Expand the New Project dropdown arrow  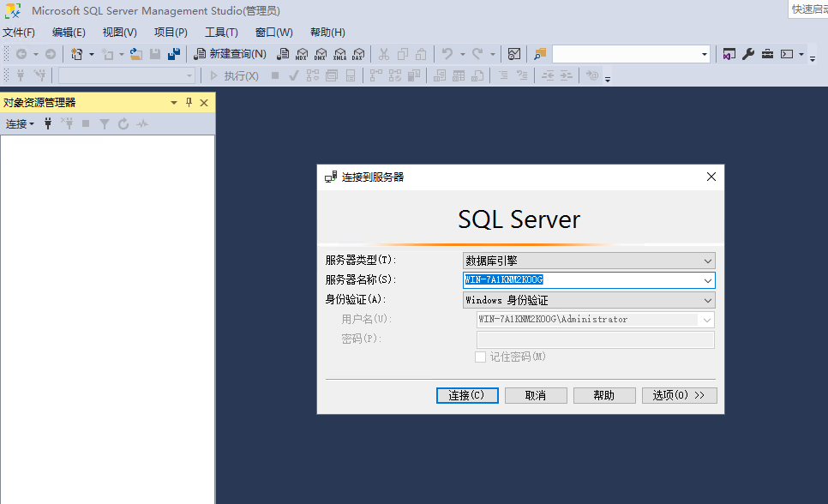92,54
